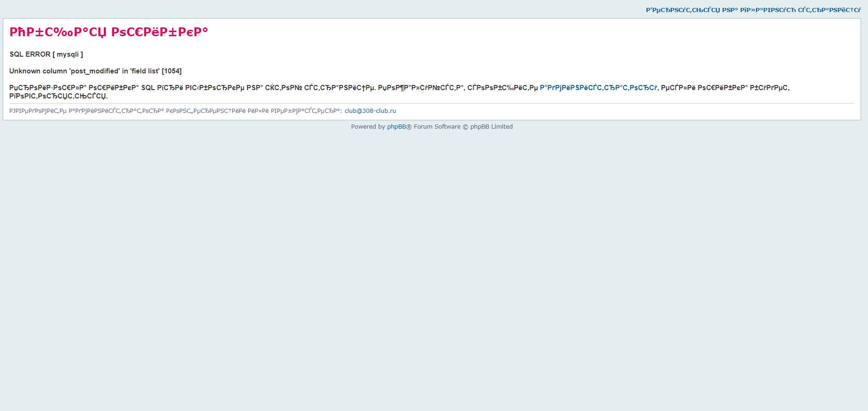This screenshot has width=868, height=411.
Task: Click the 'Unknown column' error message line
Action: point(95,71)
